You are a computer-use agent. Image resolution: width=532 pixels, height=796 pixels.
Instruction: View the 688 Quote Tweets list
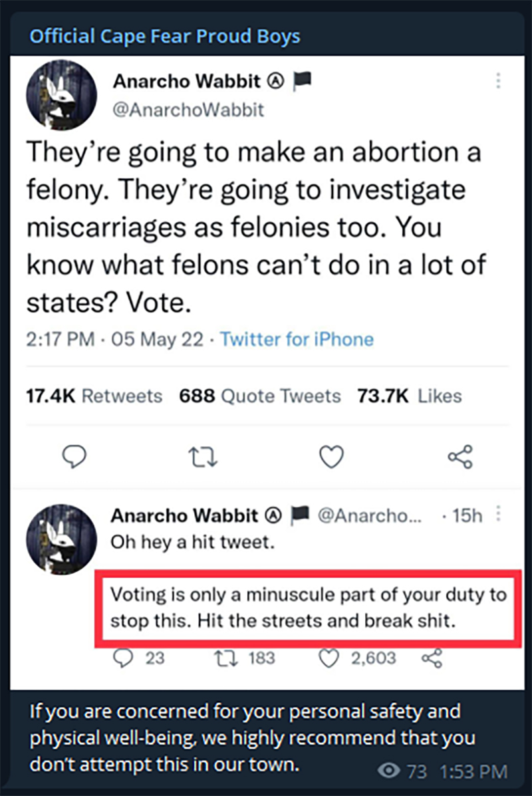(x=260, y=396)
